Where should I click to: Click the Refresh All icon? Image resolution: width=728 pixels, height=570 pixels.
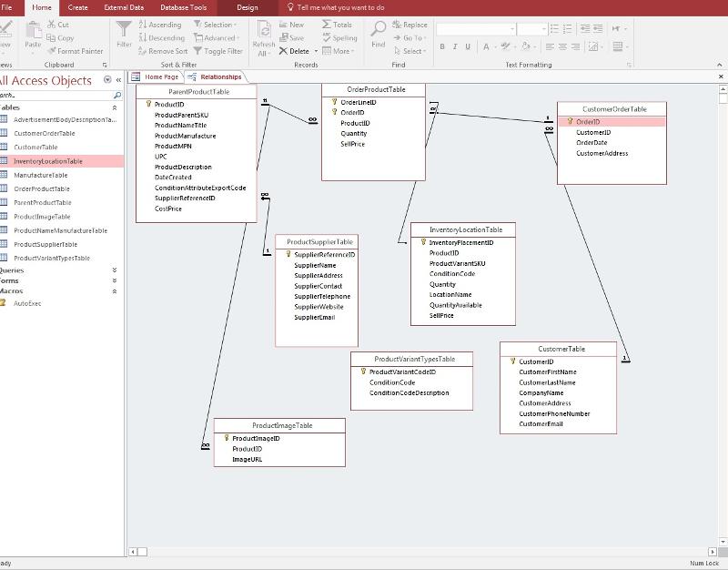tap(263, 30)
